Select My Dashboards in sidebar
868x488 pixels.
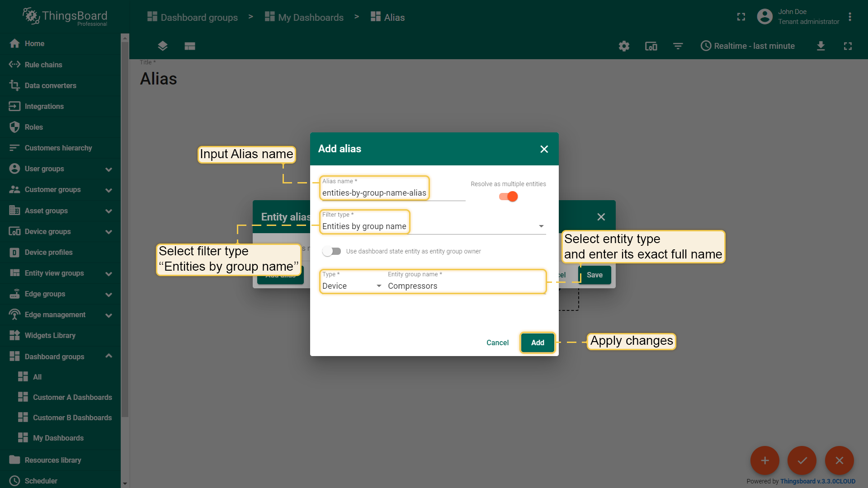[x=58, y=438]
